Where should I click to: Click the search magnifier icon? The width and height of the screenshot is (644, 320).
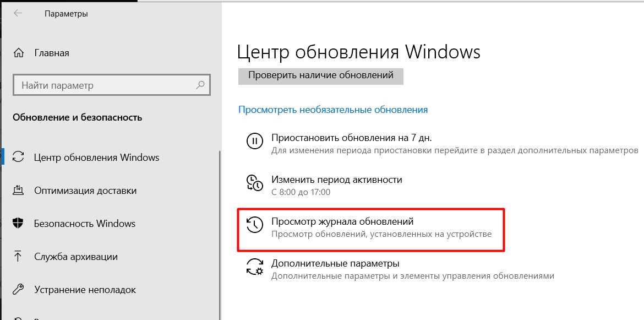[x=200, y=85]
